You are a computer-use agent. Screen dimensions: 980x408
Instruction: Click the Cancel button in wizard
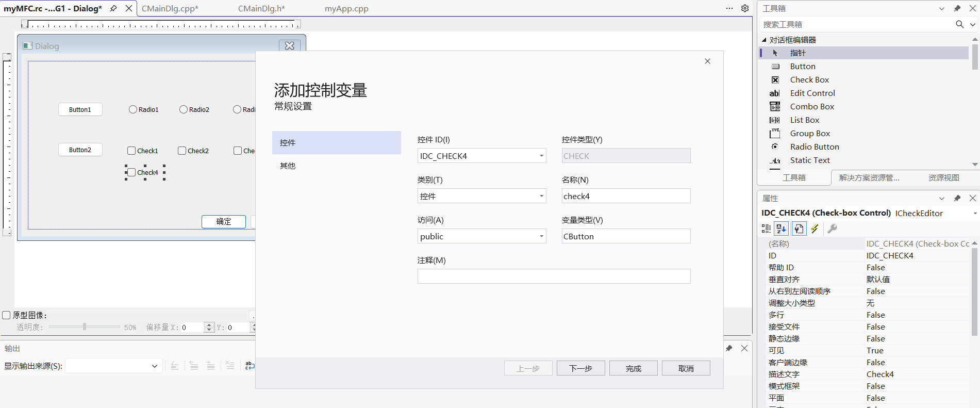686,368
